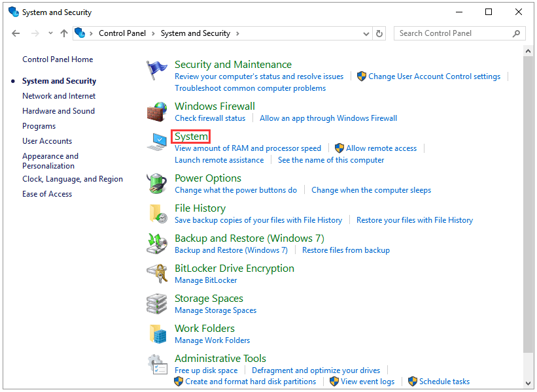Refresh the Control Panel view
Screen dimensions: 537x392
pyautogui.click(x=379, y=33)
